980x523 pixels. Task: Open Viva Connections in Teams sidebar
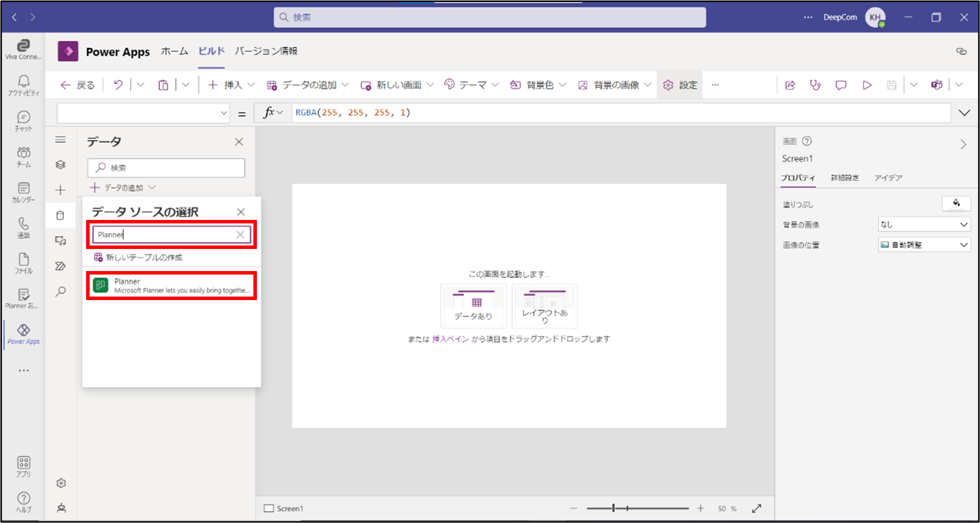pos(23,50)
